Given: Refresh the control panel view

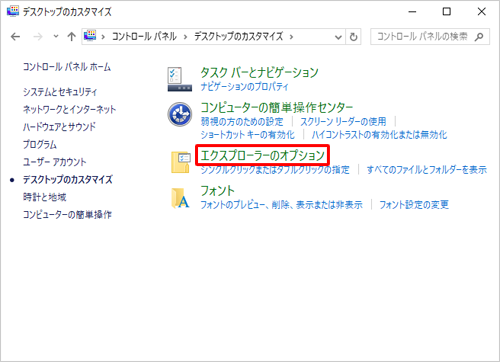Looking at the screenshot, I should click(354, 37).
